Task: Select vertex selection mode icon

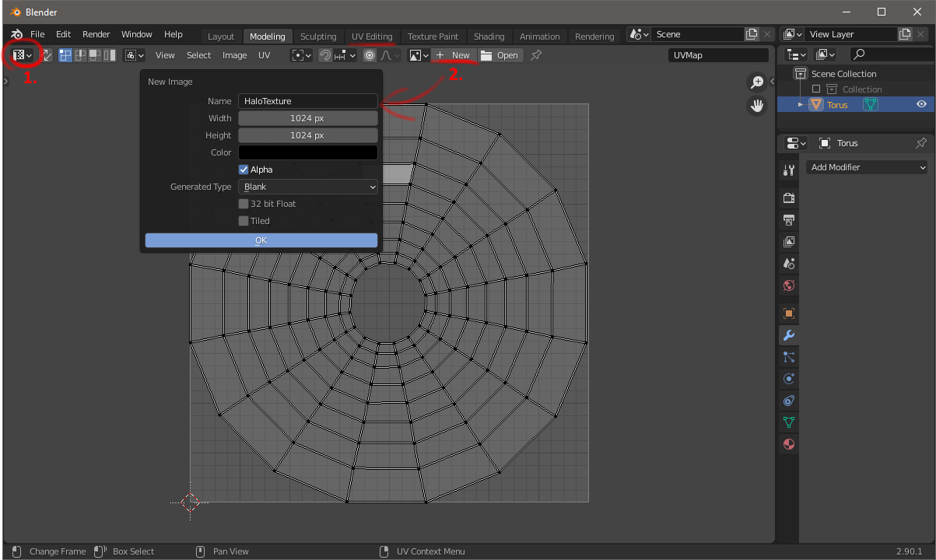Action: tap(65, 55)
